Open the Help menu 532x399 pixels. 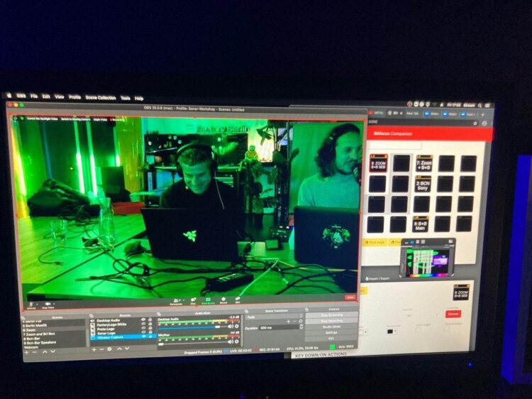pyautogui.click(x=139, y=98)
